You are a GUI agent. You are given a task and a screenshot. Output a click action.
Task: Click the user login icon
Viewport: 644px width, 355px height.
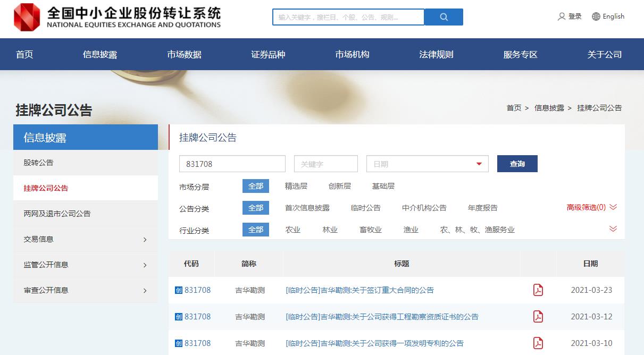tap(562, 16)
